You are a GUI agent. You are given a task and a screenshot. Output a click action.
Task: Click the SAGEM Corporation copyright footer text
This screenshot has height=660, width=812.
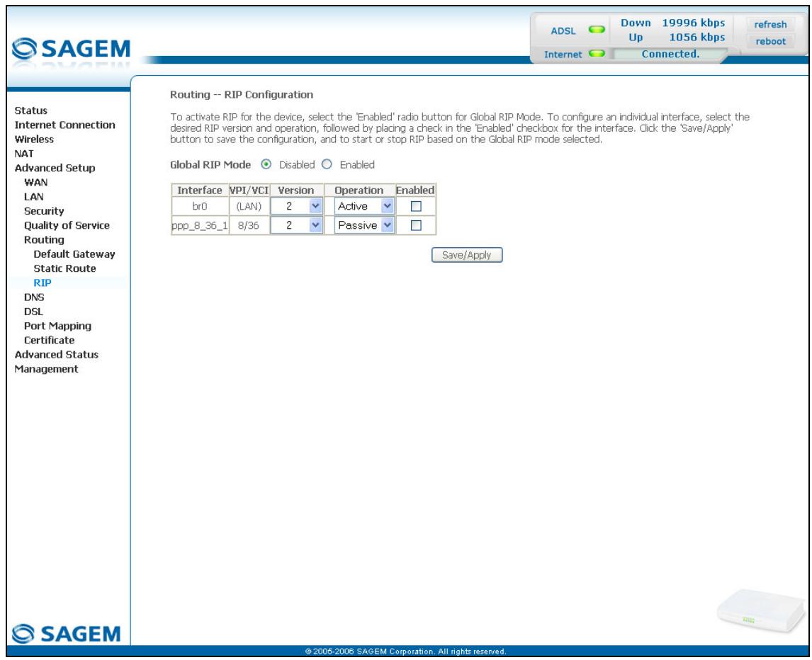[405, 652]
